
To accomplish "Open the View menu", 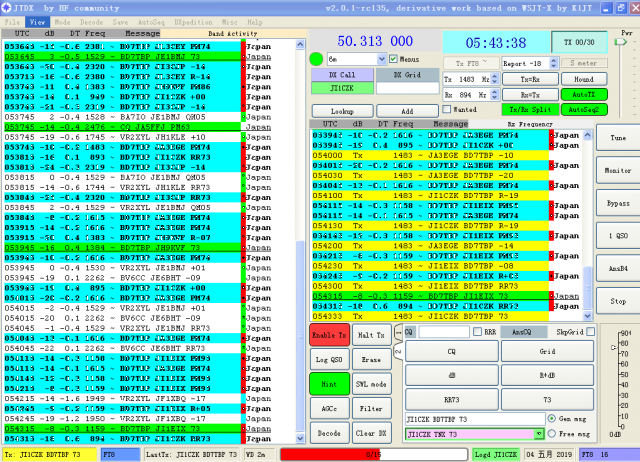I will [x=37, y=22].
